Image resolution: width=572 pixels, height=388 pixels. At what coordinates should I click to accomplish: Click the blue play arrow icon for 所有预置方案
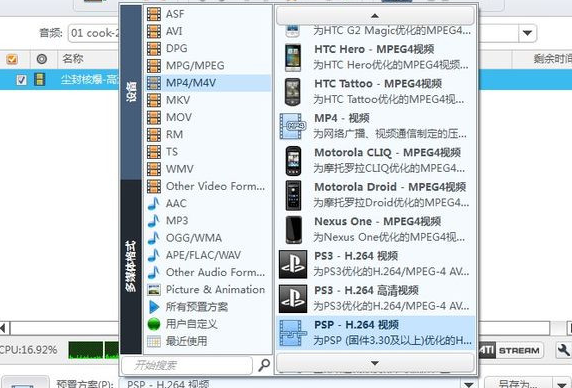pos(154,307)
